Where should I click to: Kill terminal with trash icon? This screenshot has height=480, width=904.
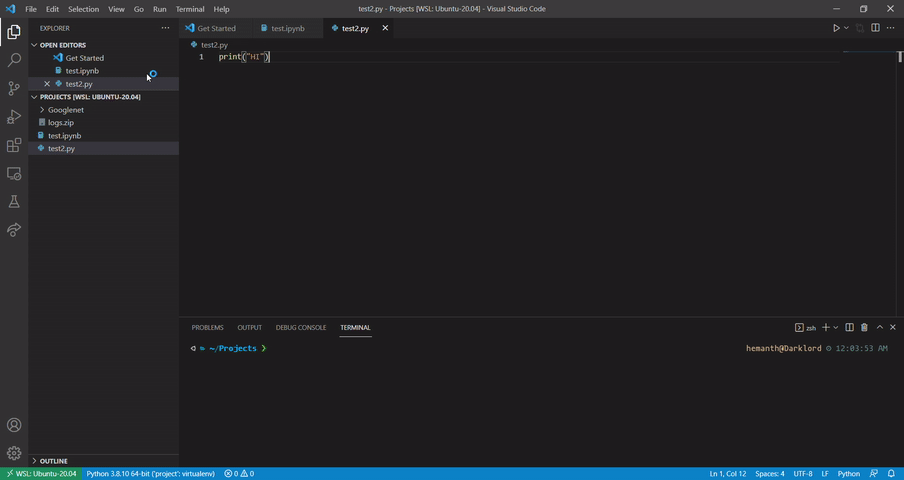coord(864,327)
